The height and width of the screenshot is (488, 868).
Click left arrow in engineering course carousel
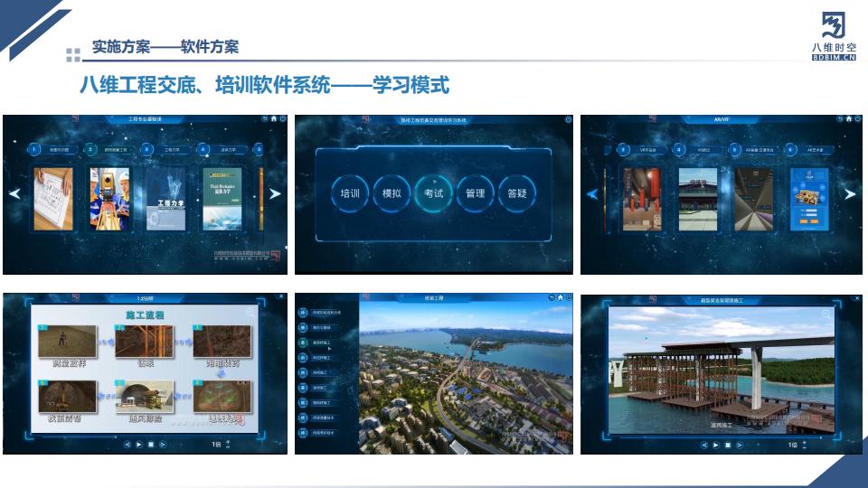tap(14, 193)
